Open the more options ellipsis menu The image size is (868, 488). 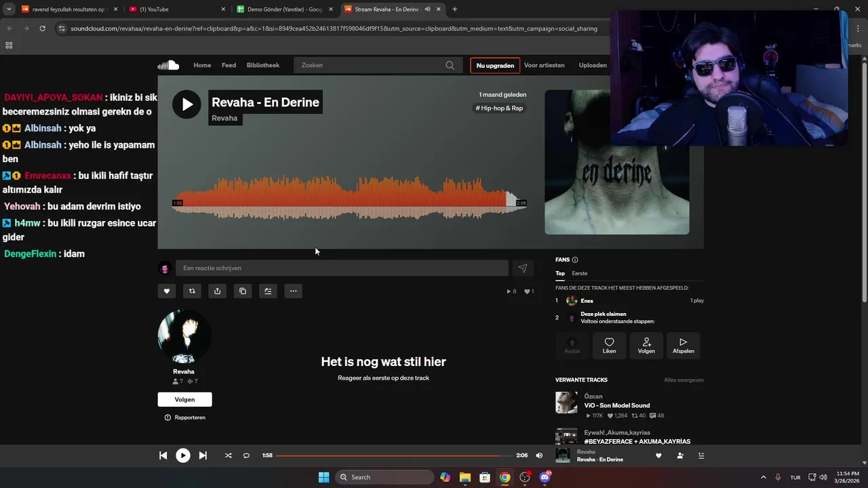coord(293,291)
